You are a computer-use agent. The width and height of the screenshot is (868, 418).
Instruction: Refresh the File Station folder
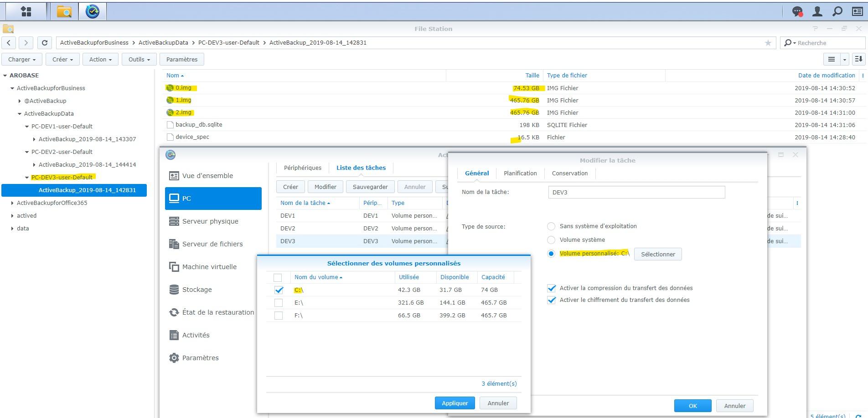(44, 43)
